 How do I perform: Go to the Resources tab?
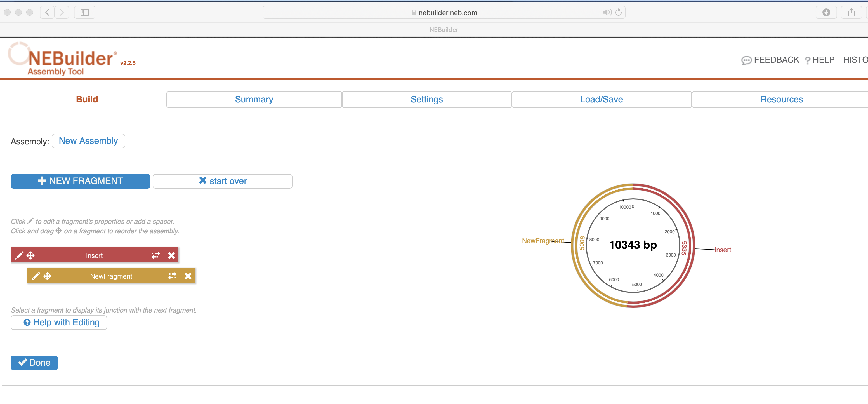pyautogui.click(x=781, y=100)
